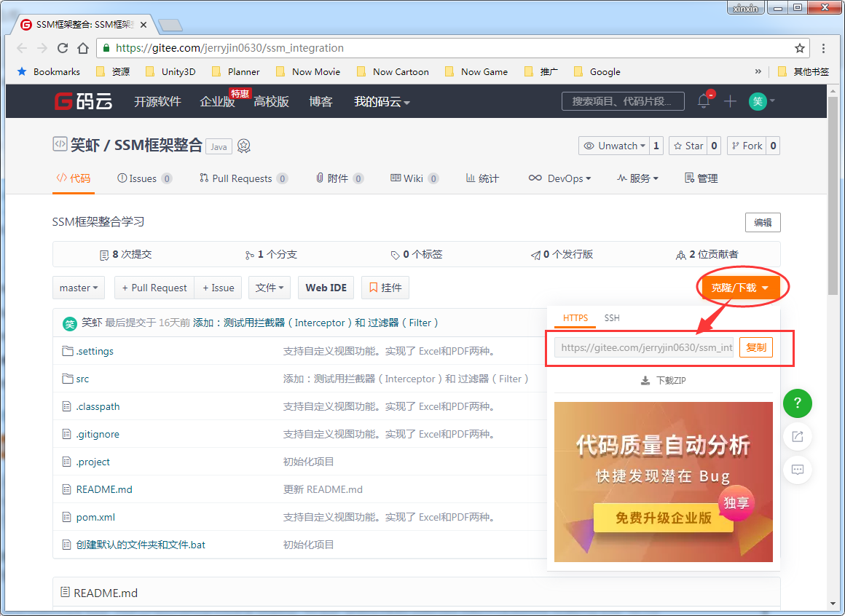The width and height of the screenshot is (845, 616).
Task: Click the header search box
Action: click(x=623, y=100)
